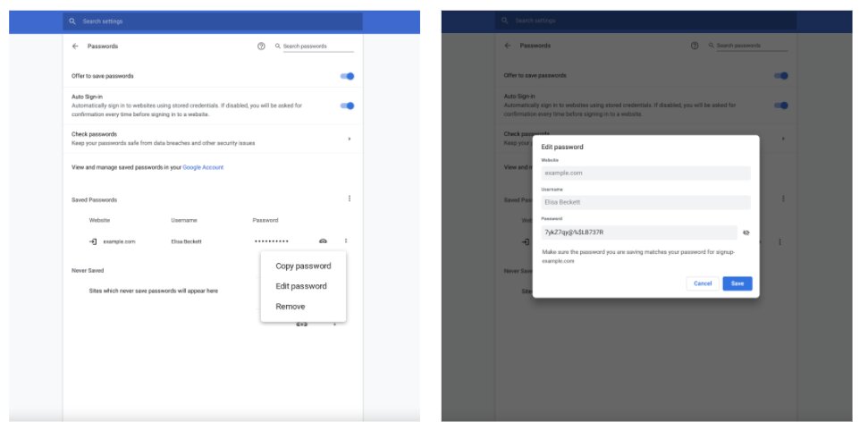This screenshot has width=868, height=439.
Task: Click Cancel in the Edit password dialog
Action: tap(703, 283)
